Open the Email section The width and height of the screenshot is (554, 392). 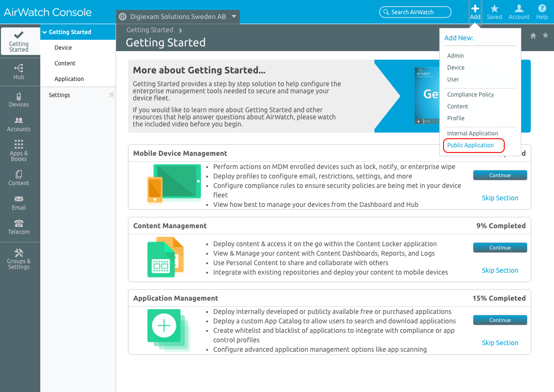click(19, 203)
